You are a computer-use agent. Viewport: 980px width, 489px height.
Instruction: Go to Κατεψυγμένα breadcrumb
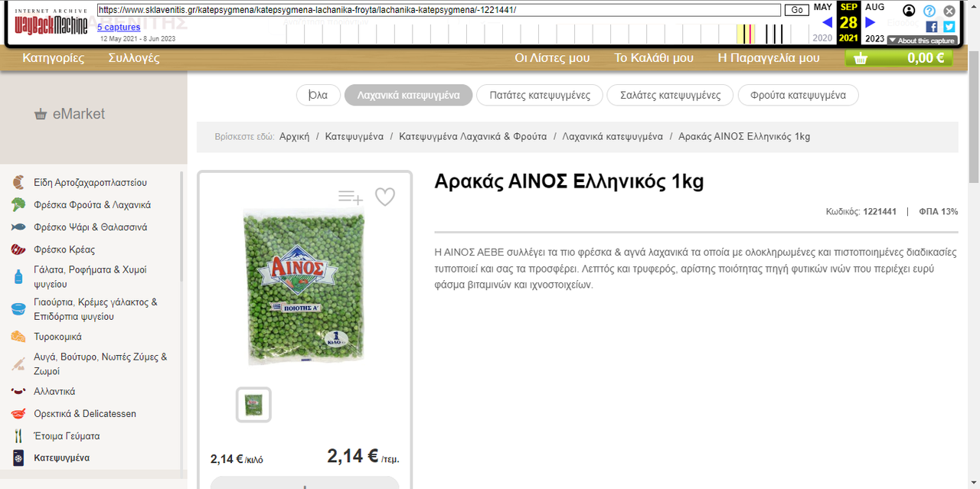click(354, 136)
